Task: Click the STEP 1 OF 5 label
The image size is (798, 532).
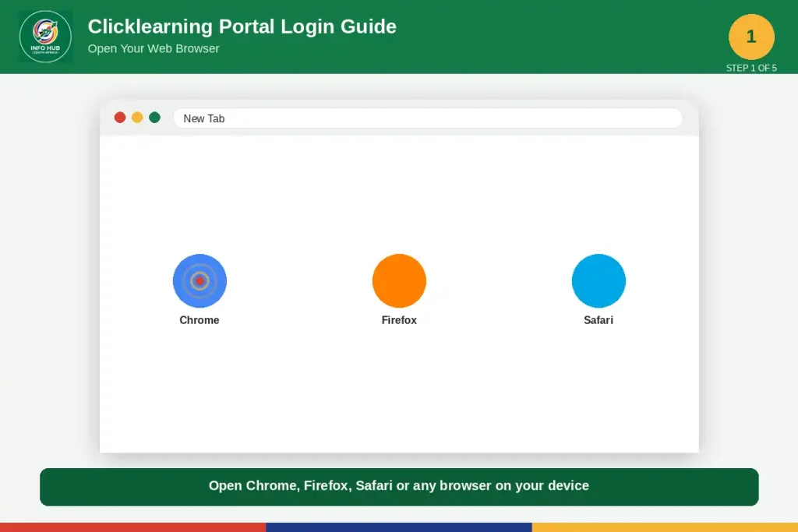Action: coord(751,68)
